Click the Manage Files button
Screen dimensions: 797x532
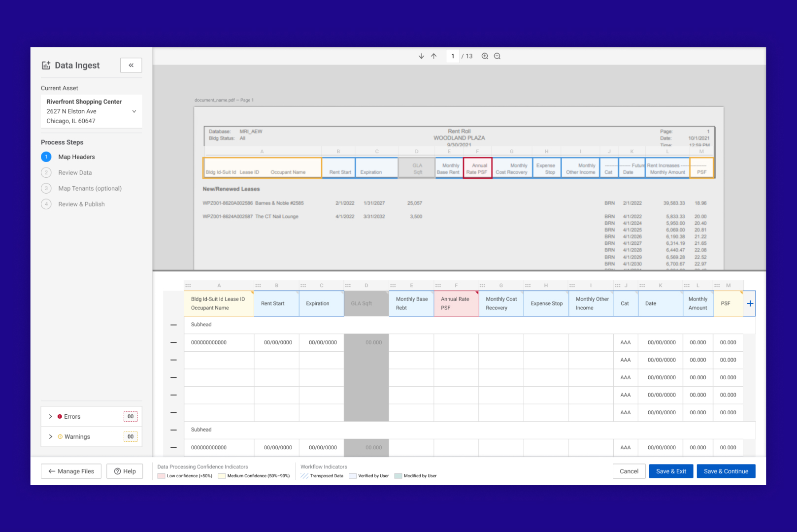71,471
